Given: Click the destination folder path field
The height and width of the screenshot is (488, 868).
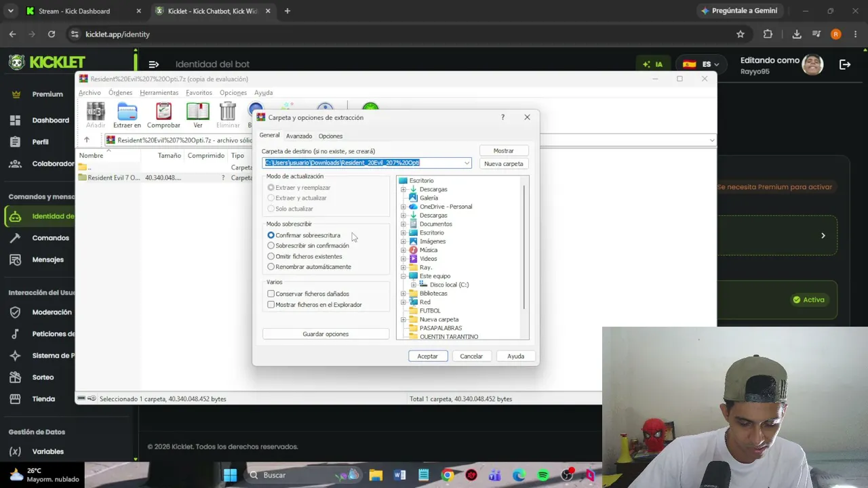Looking at the screenshot, I should point(367,163).
